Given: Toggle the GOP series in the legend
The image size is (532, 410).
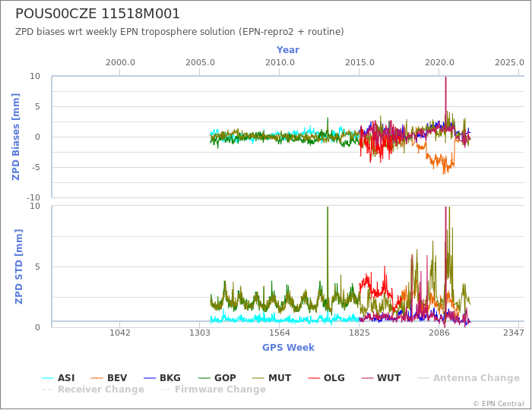Looking at the screenshot, I should (x=217, y=378).
